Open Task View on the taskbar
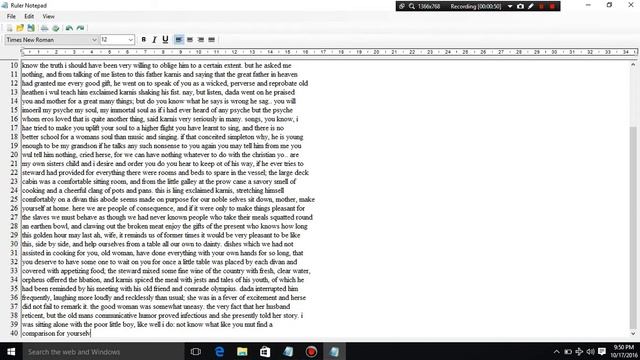Image resolution: width=640 pixels, height=360 pixels. (196, 351)
